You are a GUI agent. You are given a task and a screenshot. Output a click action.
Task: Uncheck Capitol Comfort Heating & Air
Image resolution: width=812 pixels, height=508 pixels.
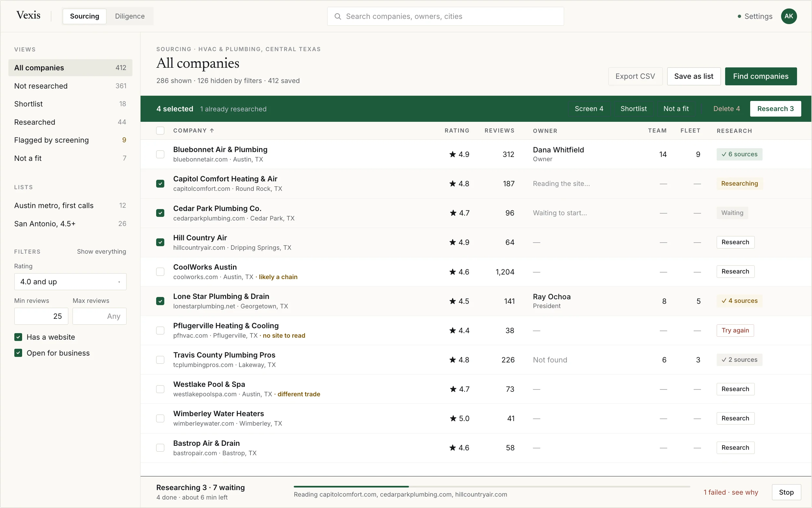click(160, 183)
